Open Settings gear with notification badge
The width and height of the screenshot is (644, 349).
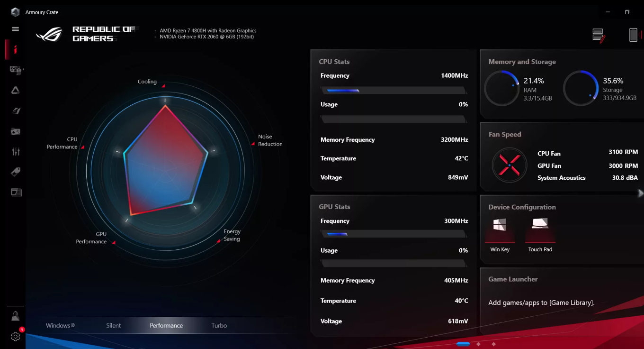(16, 336)
